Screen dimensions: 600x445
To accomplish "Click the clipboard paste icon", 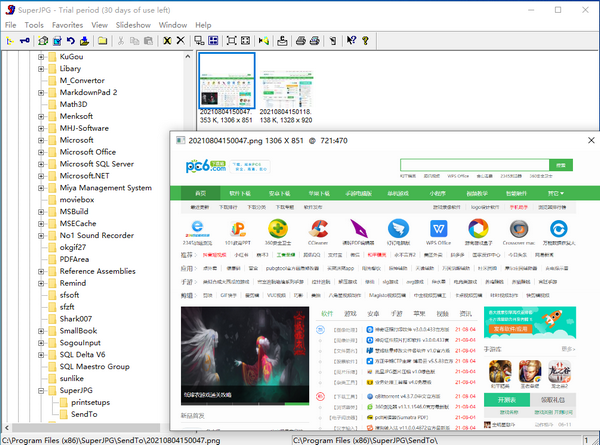I will click(x=148, y=41).
